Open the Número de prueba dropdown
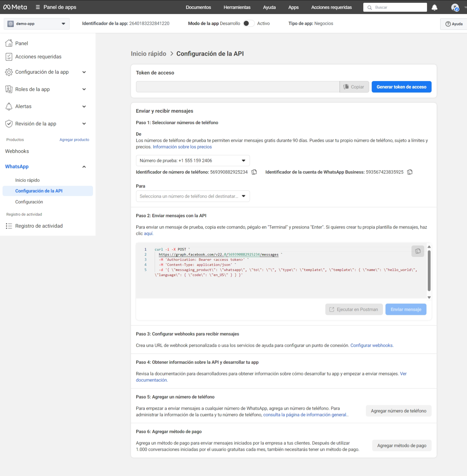 (193, 161)
